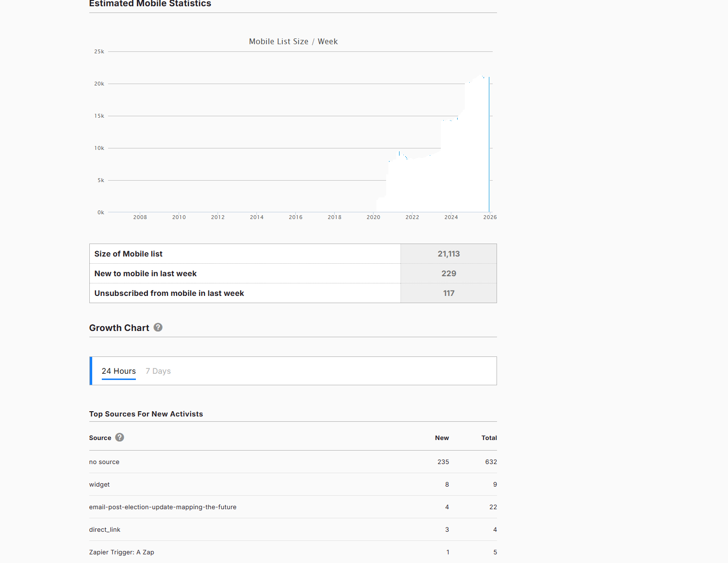The width and height of the screenshot is (728, 563).
Task: Click 'Size of Mobile list' label
Action: 128,254
